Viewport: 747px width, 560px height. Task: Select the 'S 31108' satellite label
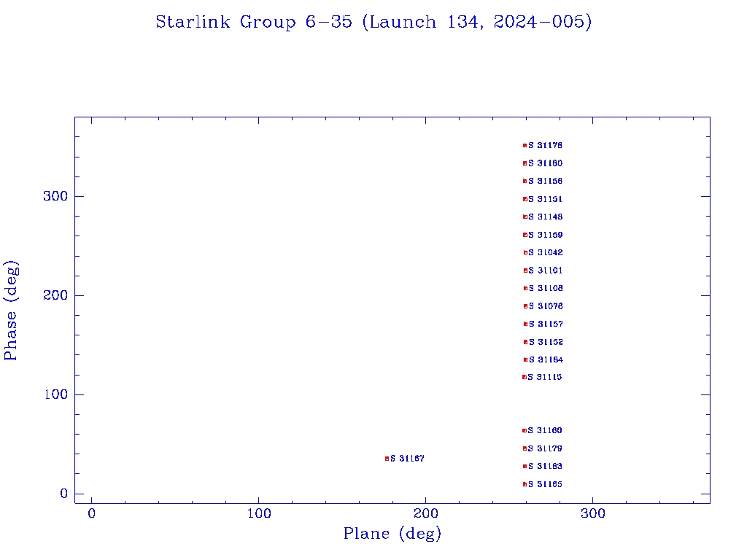[546, 288]
